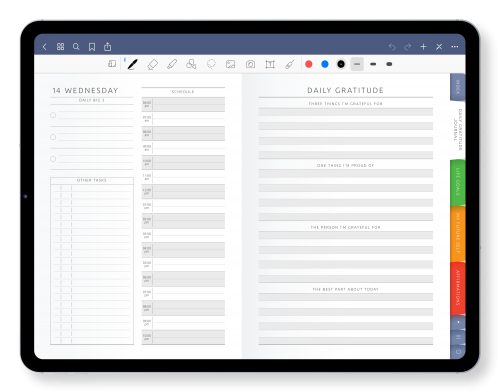Select the Laser pointer tool
The width and height of the screenshot is (500, 392).
290,64
